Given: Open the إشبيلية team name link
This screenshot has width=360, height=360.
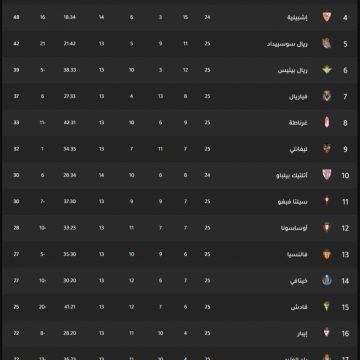Looking at the screenshot, I should coord(297,17).
